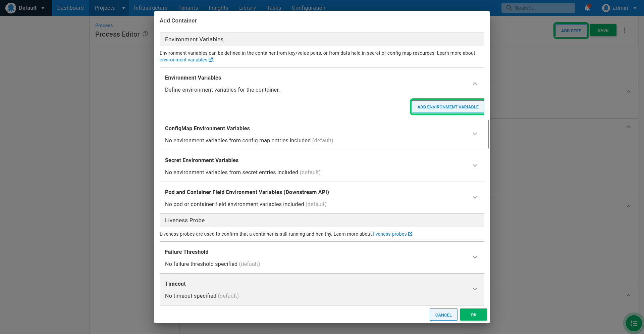
Task: Open the Tenants menu item
Action: [x=188, y=8]
